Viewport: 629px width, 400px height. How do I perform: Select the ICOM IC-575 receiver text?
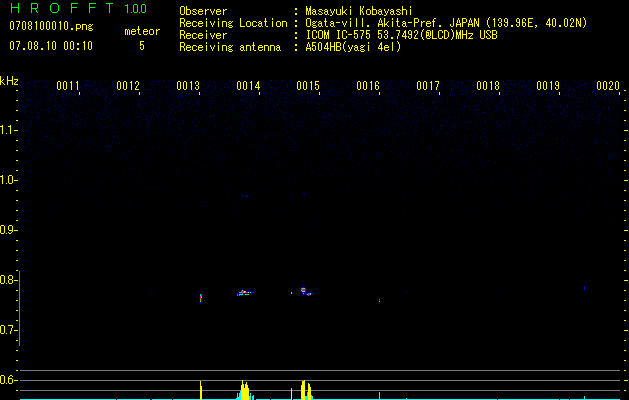[x=401, y=35]
